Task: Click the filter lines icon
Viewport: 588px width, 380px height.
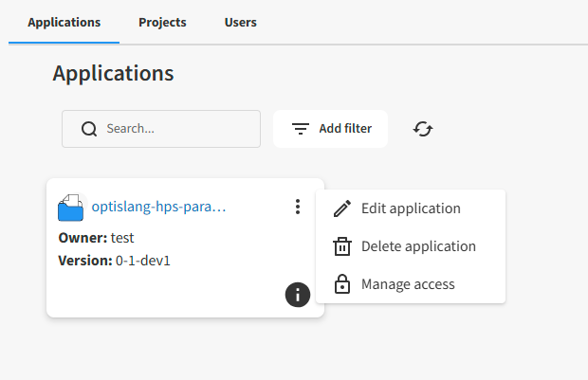Action: click(301, 129)
